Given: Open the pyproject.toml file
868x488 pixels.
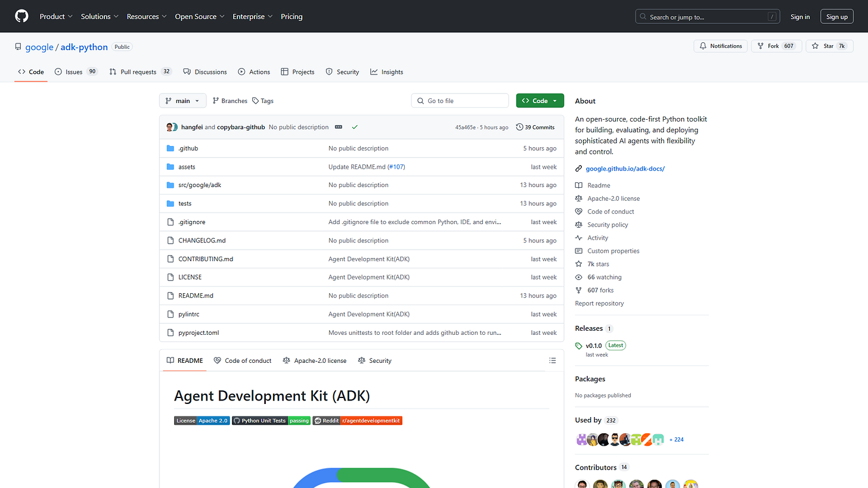Looking at the screenshot, I should (199, 332).
